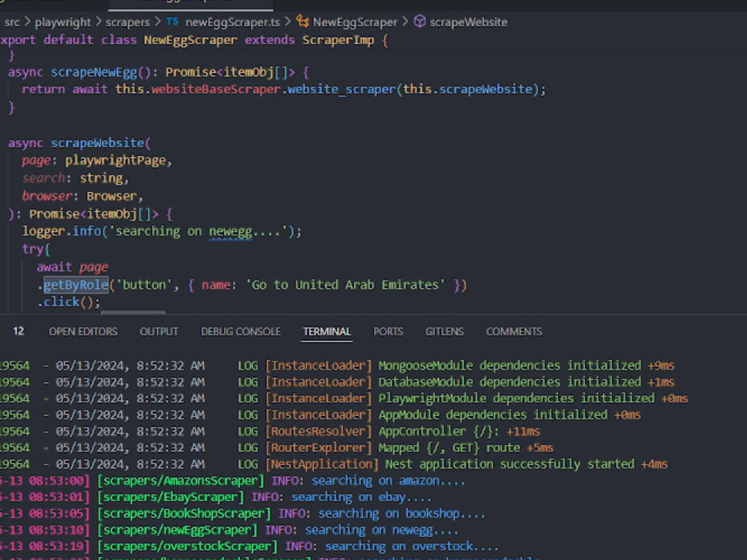The height and width of the screenshot is (560, 747).
Task: Click the 'playwright' breadcrumb segment
Action: (63, 22)
